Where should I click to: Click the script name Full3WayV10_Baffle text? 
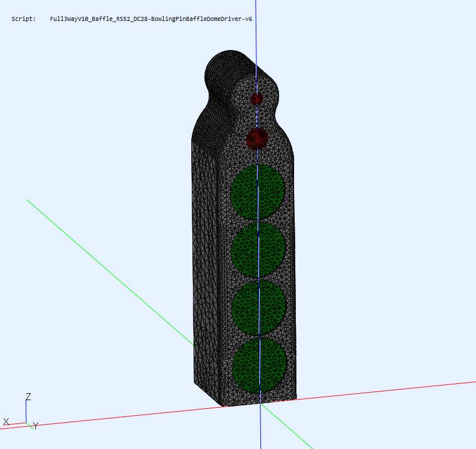[x=151, y=19]
